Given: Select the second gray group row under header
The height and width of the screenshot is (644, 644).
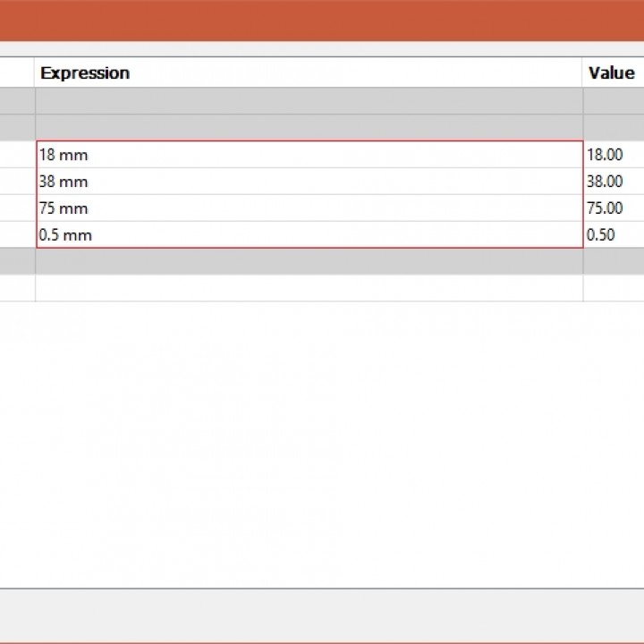Looking at the screenshot, I should coord(309,127).
